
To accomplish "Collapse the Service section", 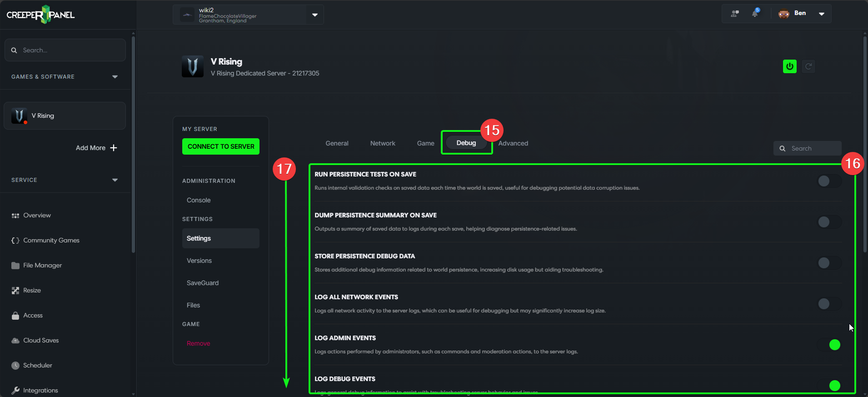I will (115, 180).
